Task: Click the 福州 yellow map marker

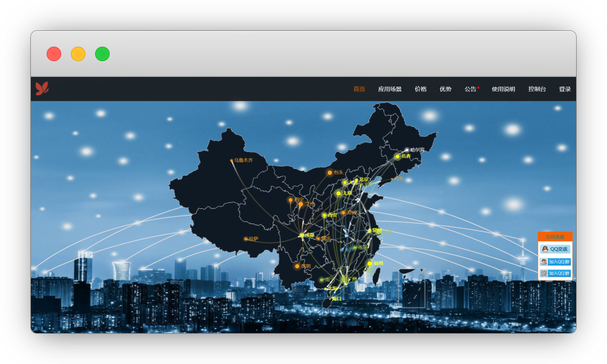Action: pos(370,263)
